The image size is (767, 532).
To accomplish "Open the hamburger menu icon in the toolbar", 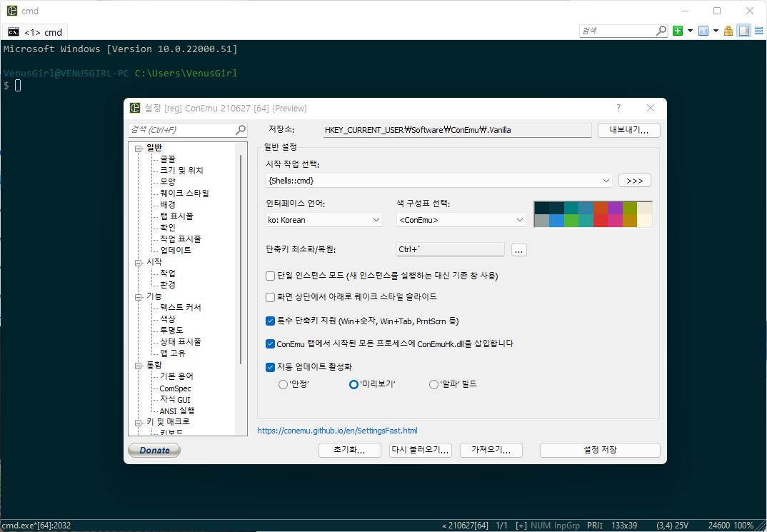I will (758, 31).
